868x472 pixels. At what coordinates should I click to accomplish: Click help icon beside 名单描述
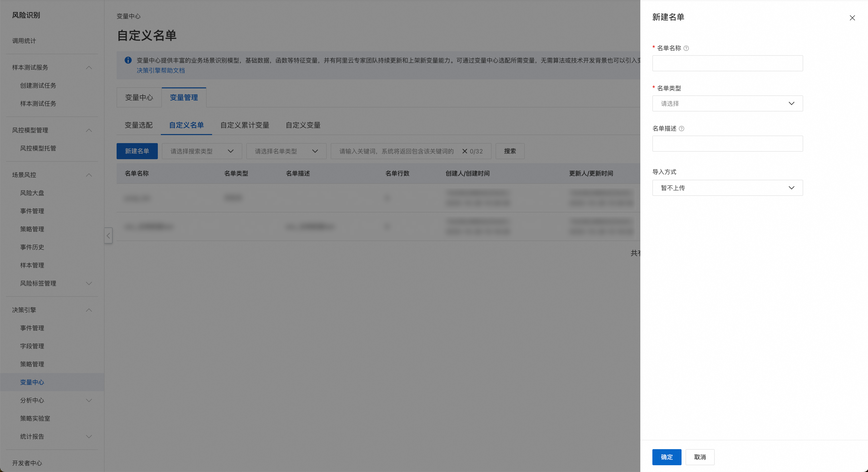tap(681, 129)
